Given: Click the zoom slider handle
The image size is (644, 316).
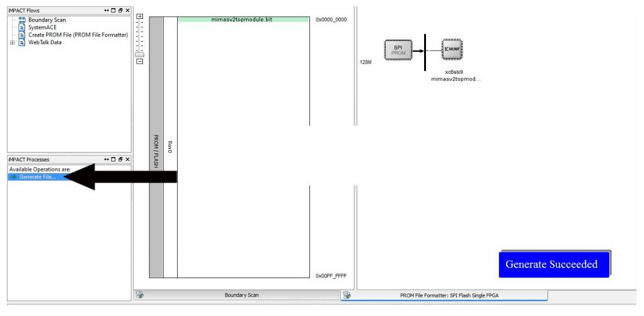Looking at the screenshot, I should point(140,54).
